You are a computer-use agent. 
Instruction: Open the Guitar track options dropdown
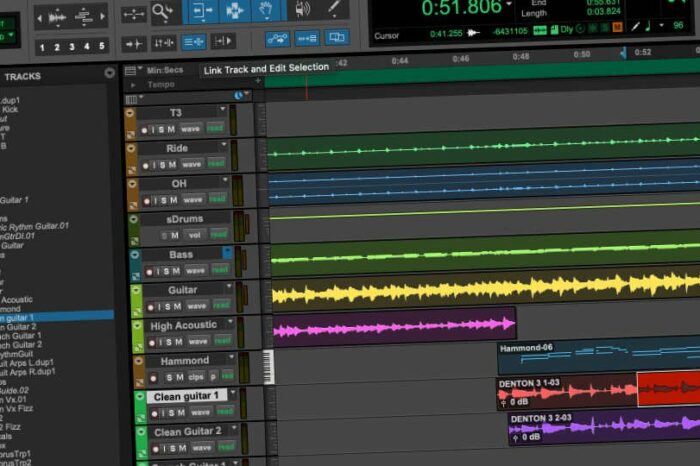(x=229, y=286)
